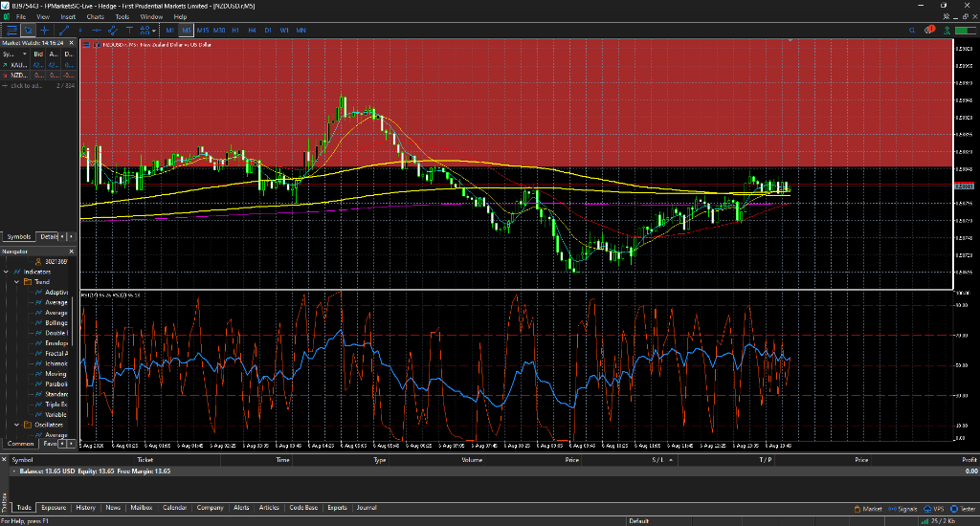Image resolution: width=980 pixels, height=526 pixels.
Task: Open the Tester button in Toolbox
Action: point(963,509)
